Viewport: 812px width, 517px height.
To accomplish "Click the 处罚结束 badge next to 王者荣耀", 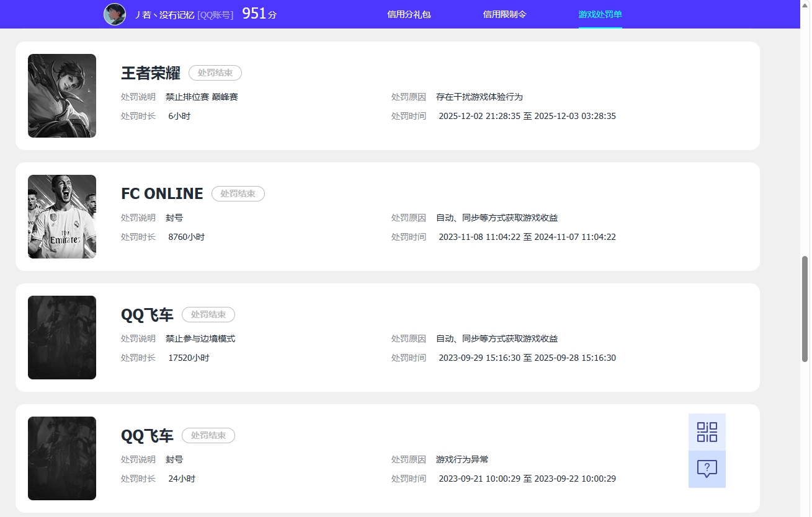I will coord(215,73).
